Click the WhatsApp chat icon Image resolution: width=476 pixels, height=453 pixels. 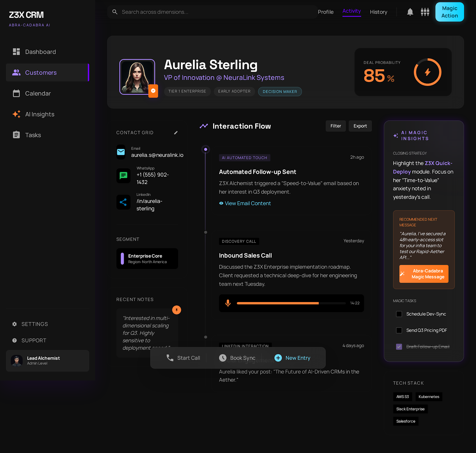[123, 175]
